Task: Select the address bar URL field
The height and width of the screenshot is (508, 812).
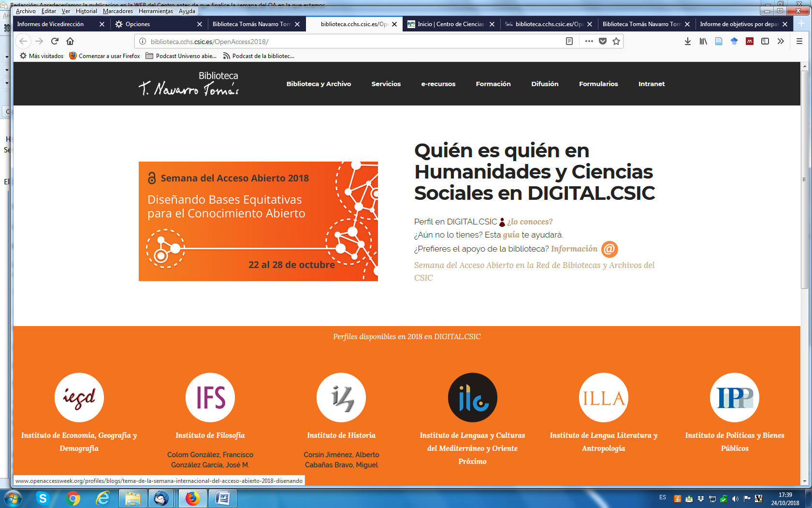Action: [338, 42]
